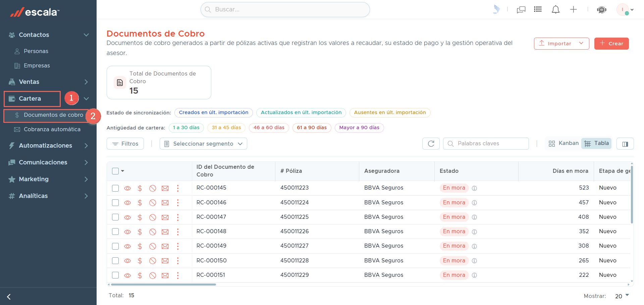
Task: Open the notifications bell
Action: click(x=555, y=10)
